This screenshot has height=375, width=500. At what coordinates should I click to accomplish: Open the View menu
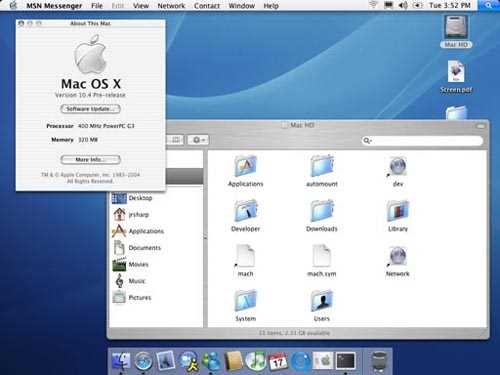coord(141,6)
